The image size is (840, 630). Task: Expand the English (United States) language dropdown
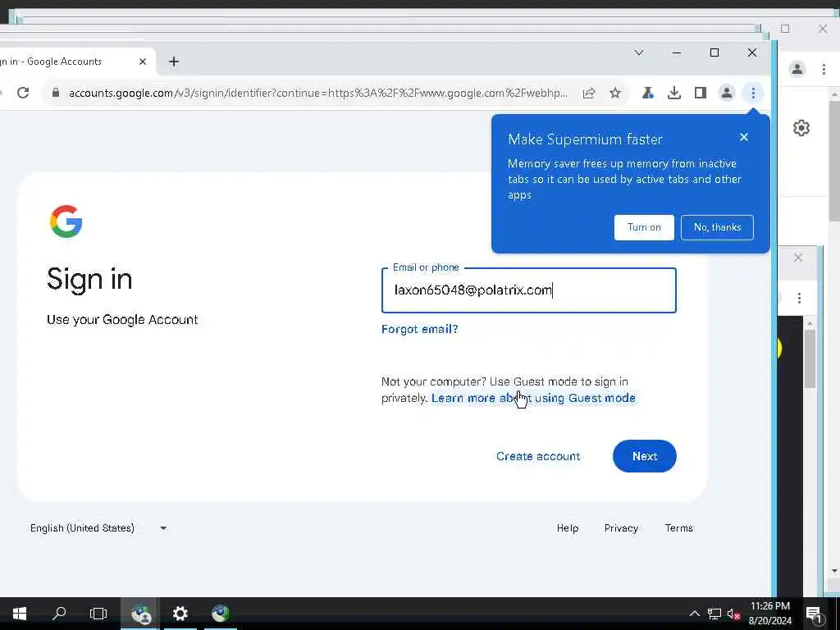[98, 527]
